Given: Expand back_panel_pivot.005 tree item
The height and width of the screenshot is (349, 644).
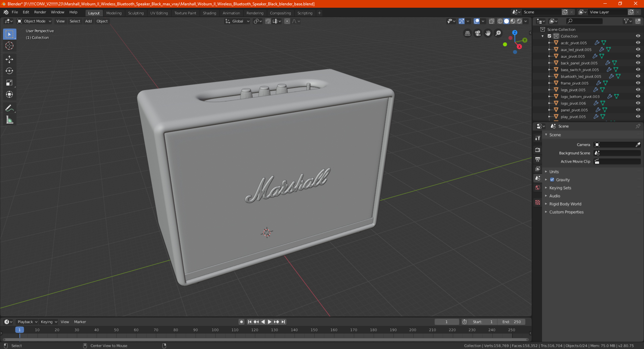Looking at the screenshot, I should (x=549, y=63).
